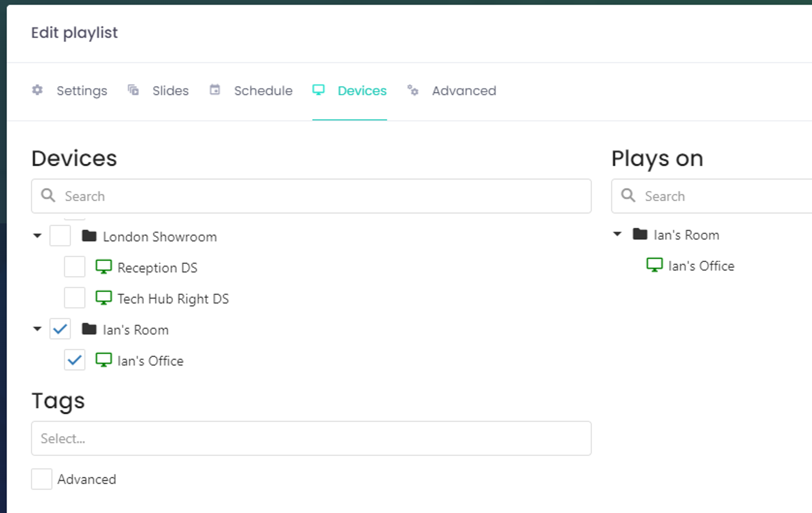This screenshot has height=513, width=812.
Task: Select Ian's Room label in Devices
Action: point(135,330)
